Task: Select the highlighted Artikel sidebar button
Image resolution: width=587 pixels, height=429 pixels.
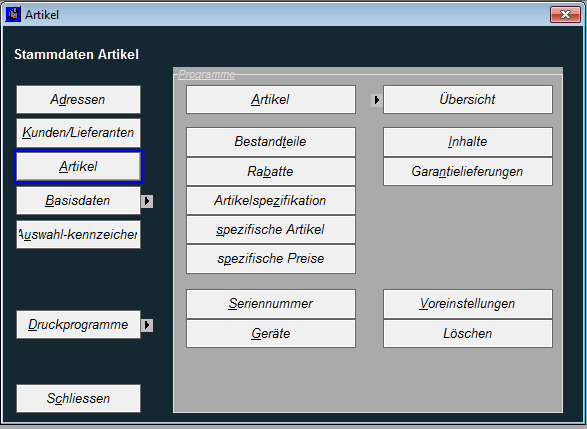Action: click(78, 167)
